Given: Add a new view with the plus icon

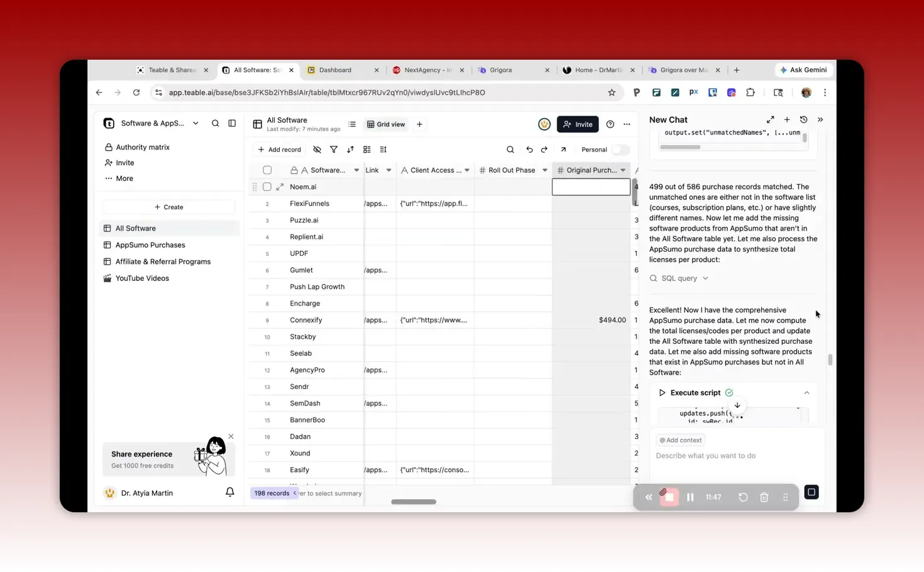Looking at the screenshot, I should pos(419,124).
